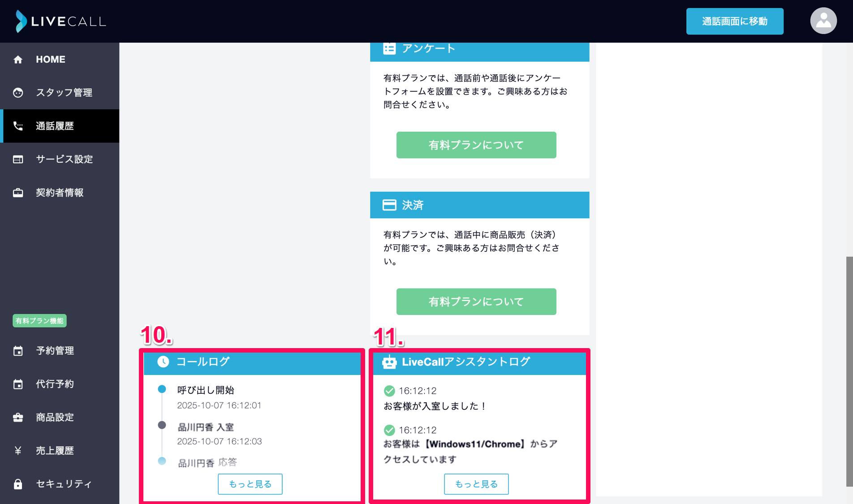
Task: Click もっと見る in LiveCallアシスタントログ
Action: 476,484
